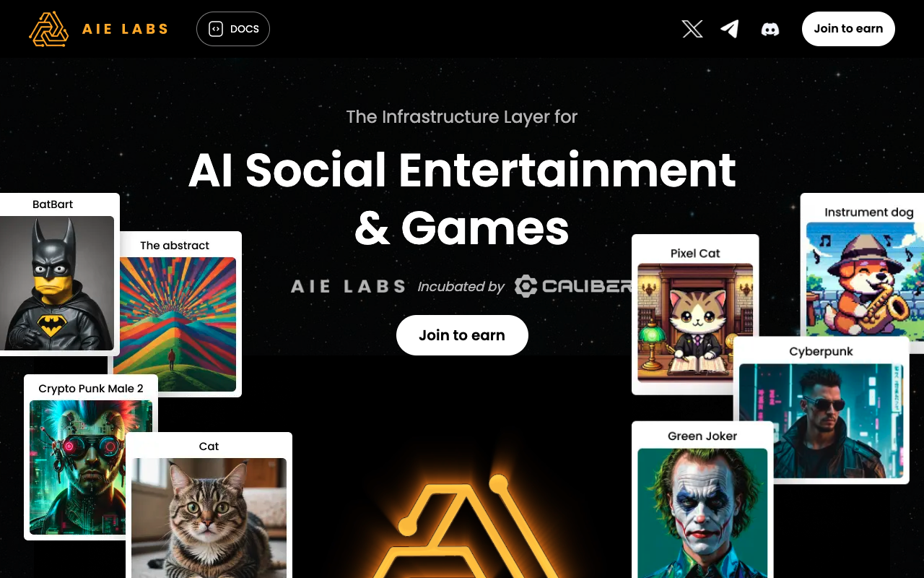Click the glowing orange AI emblem
Viewport: 924px width, 578px height.
(x=462, y=526)
